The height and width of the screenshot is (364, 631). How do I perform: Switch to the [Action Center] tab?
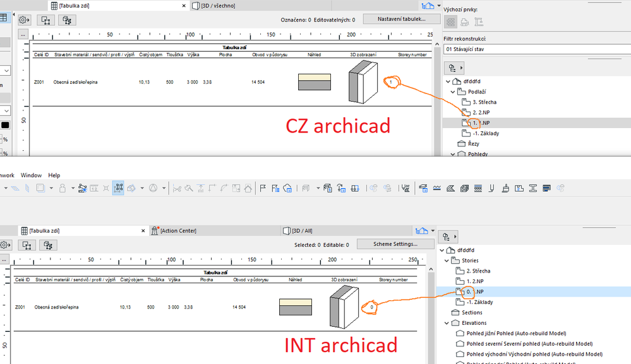[x=180, y=230]
